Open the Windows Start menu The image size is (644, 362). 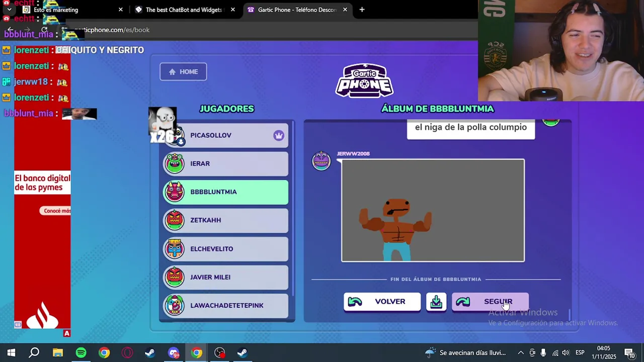(x=11, y=352)
